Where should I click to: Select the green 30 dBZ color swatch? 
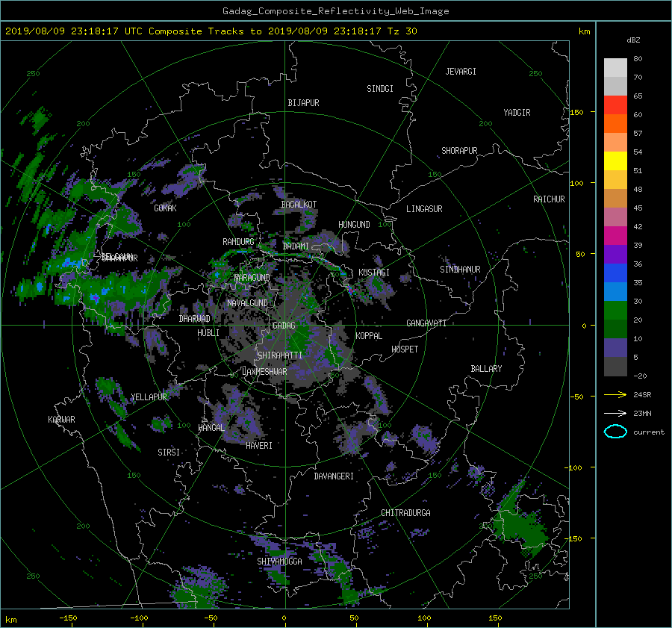tap(615, 310)
